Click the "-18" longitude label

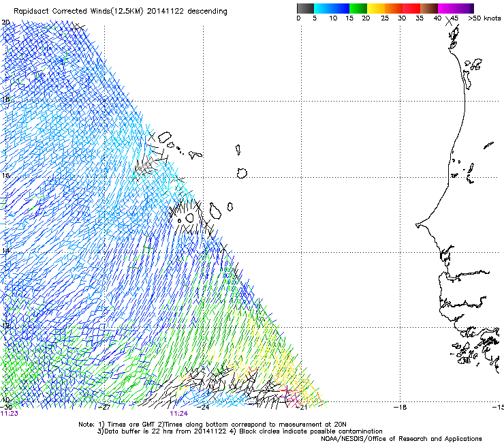pos(400,408)
